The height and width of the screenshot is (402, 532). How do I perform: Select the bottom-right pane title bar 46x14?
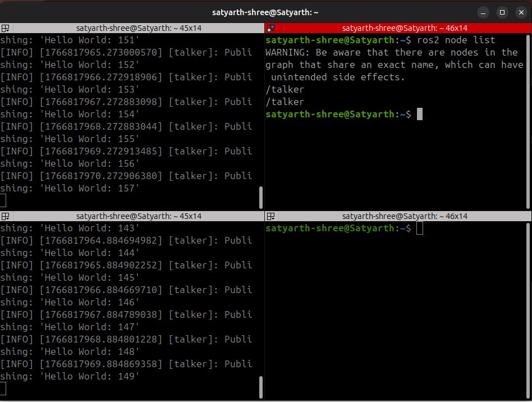(x=398, y=216)
